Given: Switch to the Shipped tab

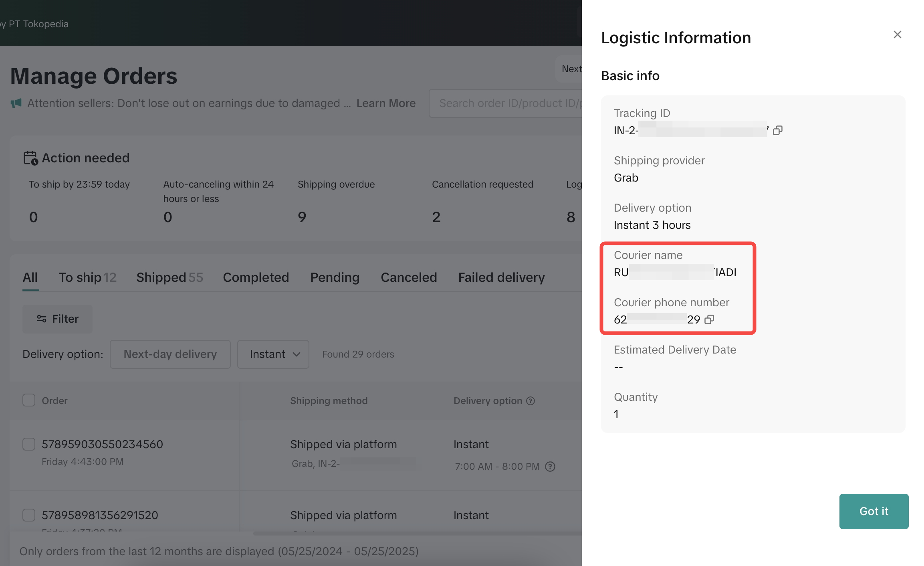Looking at the screenshot, I should pos(169,277).
